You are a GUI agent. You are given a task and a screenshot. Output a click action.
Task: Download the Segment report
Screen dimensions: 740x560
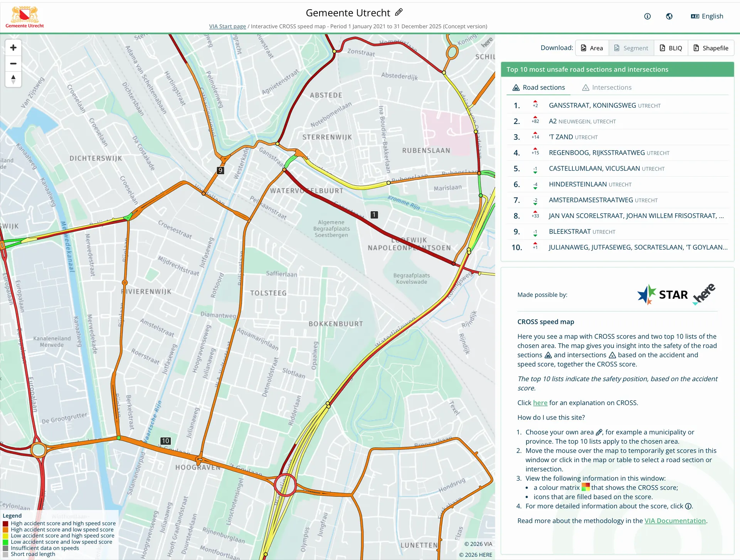click(x=631, y=48)
